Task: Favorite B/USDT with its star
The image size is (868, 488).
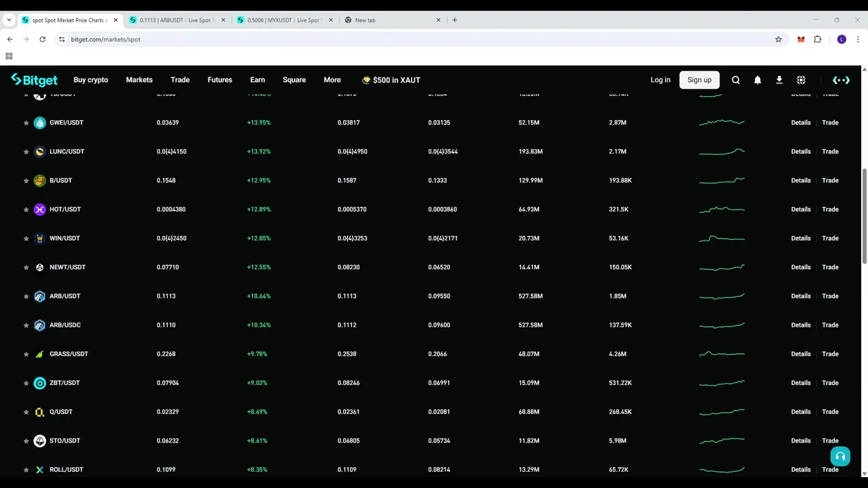Action: coord(26,180)
